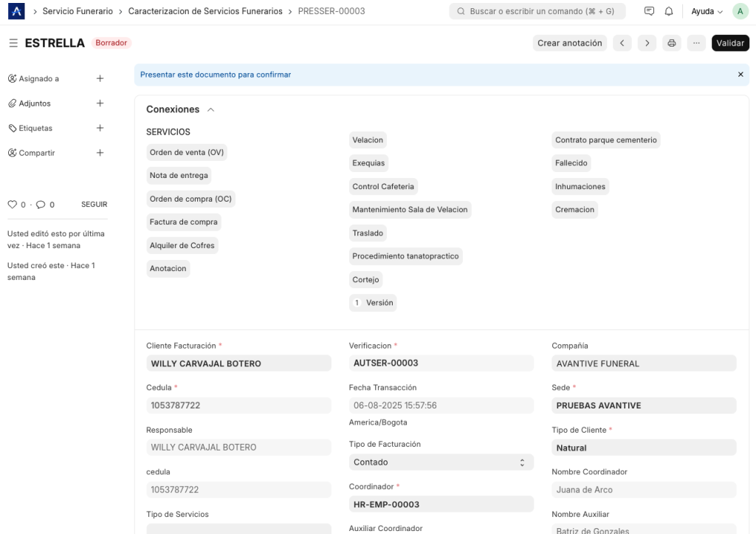The height and width of the screenshot is (534, 756).
Task: Click the Validar button
Action: pos(729,43)
